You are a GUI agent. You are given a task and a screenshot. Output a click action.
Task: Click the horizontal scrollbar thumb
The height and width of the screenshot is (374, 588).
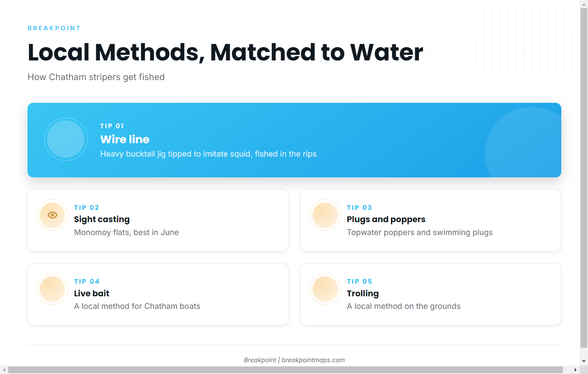tap(285, 370)
